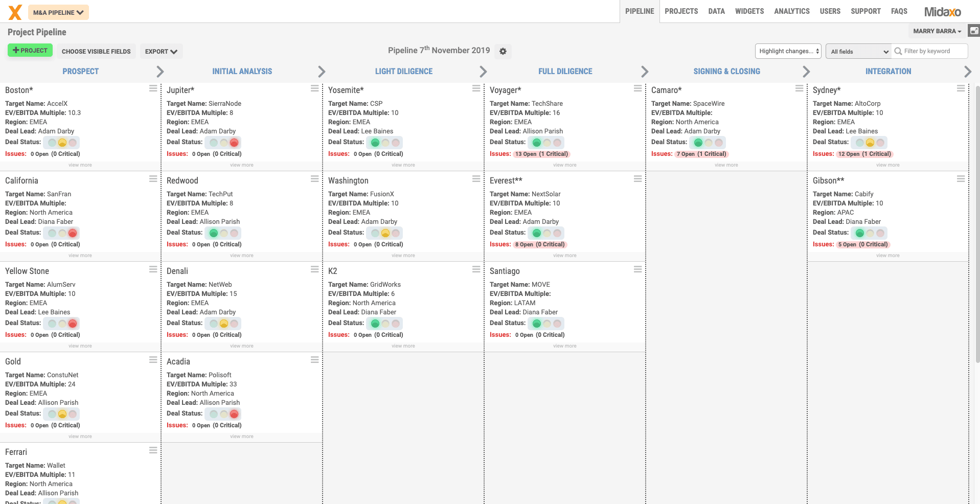Open the Widgets tab
This screenshot has width=980, height=504.
pyautogui.click(x=749, y=11)
